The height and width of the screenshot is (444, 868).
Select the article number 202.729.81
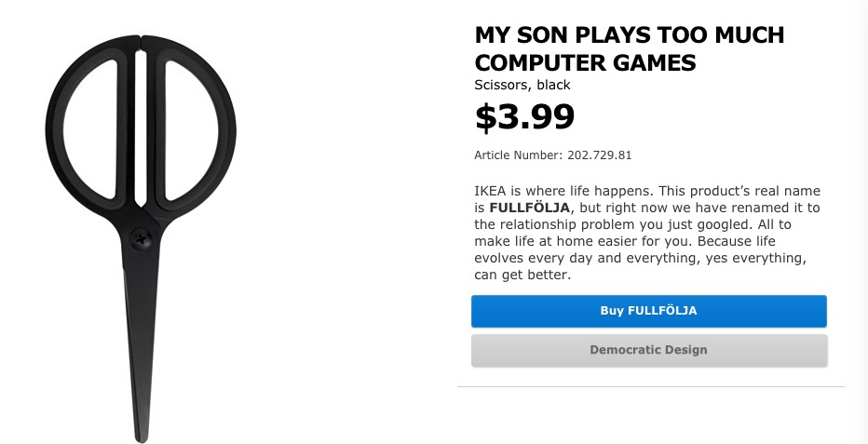pyautogui.click(x=600, y=155)
